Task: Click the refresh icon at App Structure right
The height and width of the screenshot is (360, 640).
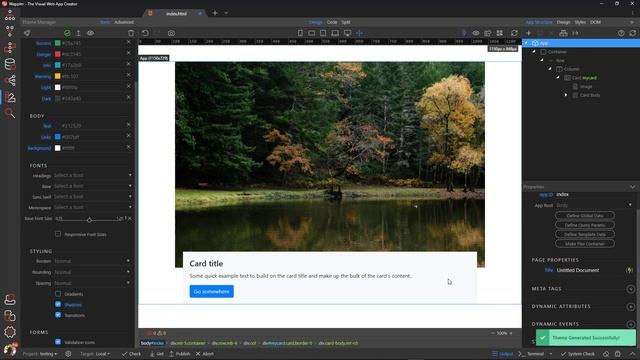Action: [x=632, y=33]
